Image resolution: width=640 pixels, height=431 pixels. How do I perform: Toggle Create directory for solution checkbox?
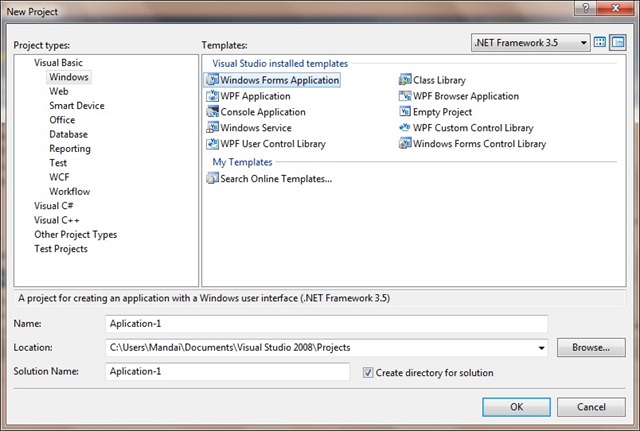click(x=368, y=372)
